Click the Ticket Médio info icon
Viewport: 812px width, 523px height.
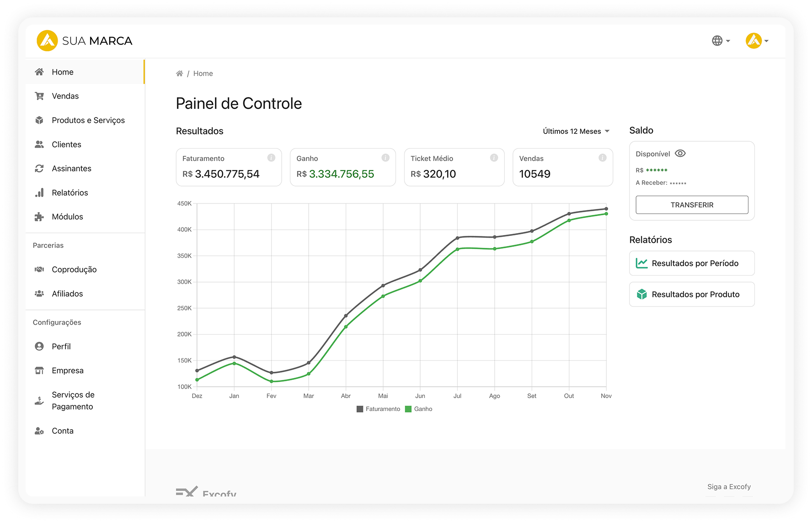click(494, 158)
